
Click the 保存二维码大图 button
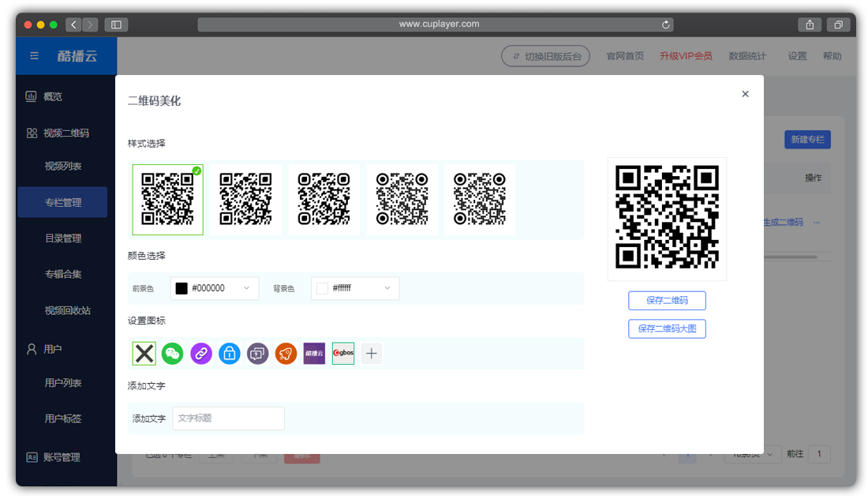(x=667, y=329)
